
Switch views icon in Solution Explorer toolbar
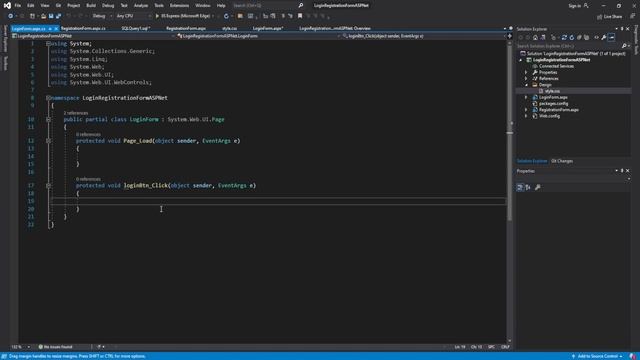(543, 38)
